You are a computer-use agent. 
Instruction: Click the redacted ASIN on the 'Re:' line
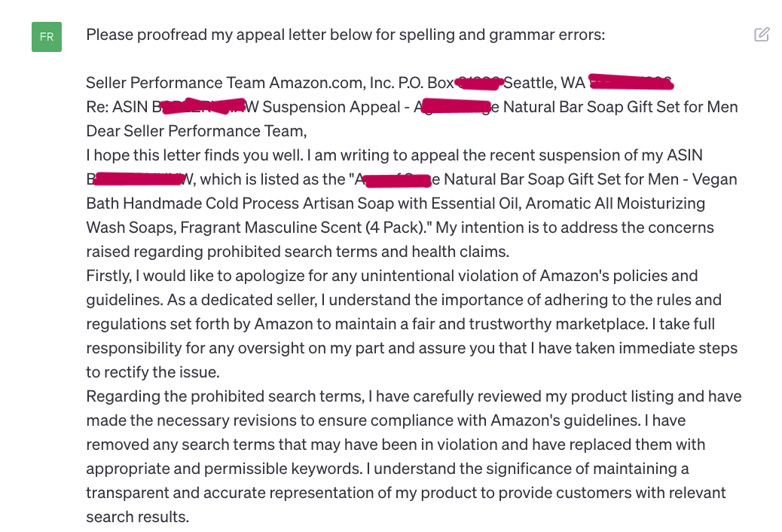coord(202,107)
